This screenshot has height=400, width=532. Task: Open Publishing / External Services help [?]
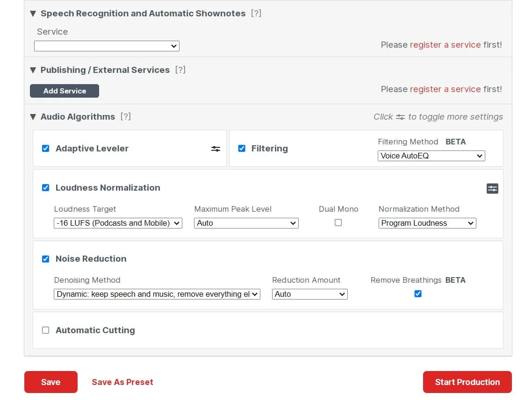coord(180,70)
